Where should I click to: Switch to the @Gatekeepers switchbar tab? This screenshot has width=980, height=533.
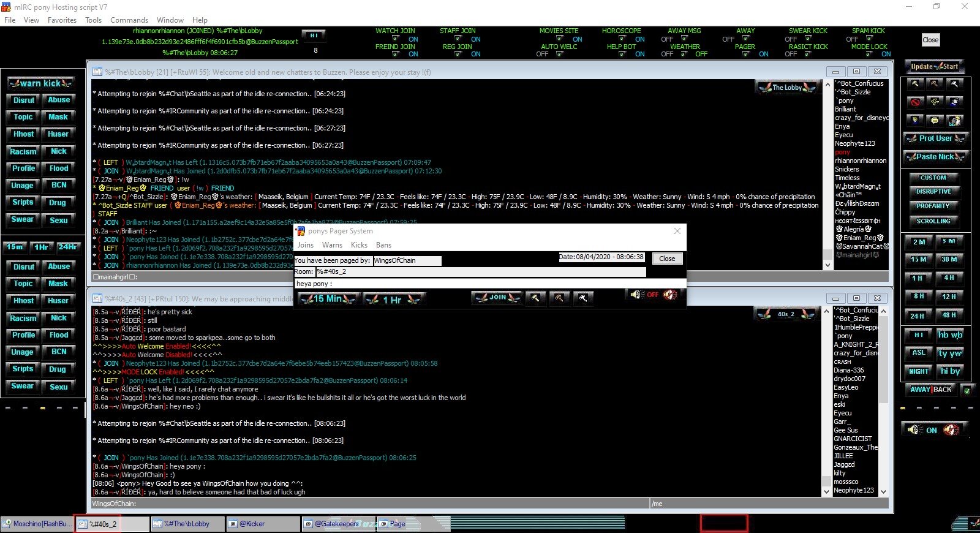point(336,524)
